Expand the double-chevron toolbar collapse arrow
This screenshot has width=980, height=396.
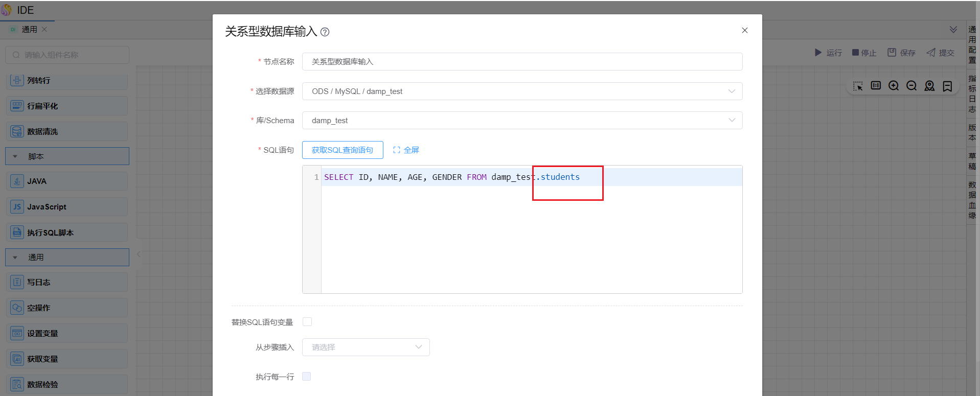[x=953, y=30]
